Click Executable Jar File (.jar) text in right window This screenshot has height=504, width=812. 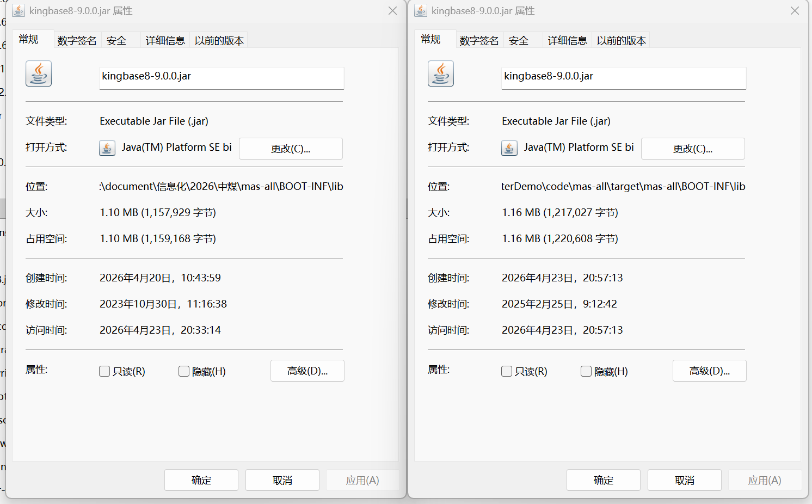point(556,121)
